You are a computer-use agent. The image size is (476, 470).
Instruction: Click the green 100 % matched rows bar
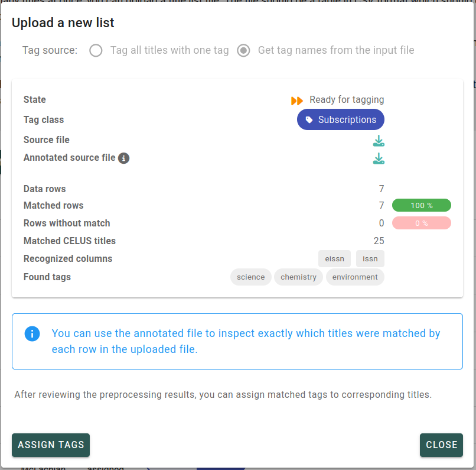click(x=422, y=206)
